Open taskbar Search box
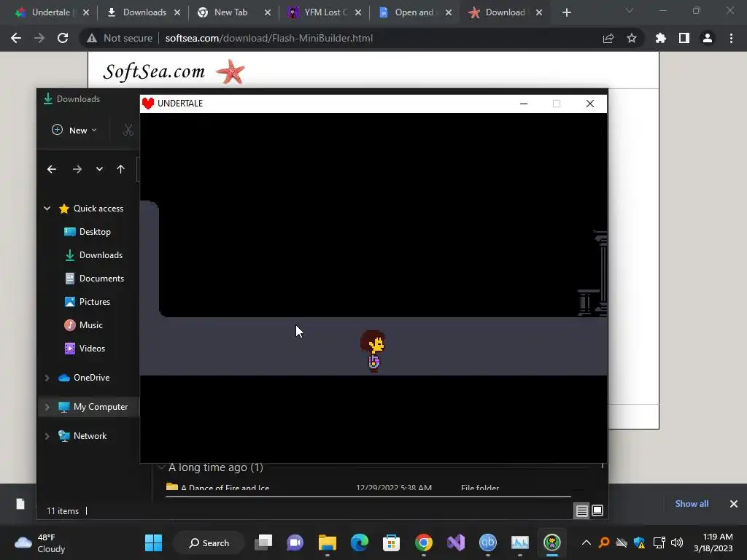 (x=209, y=542)
